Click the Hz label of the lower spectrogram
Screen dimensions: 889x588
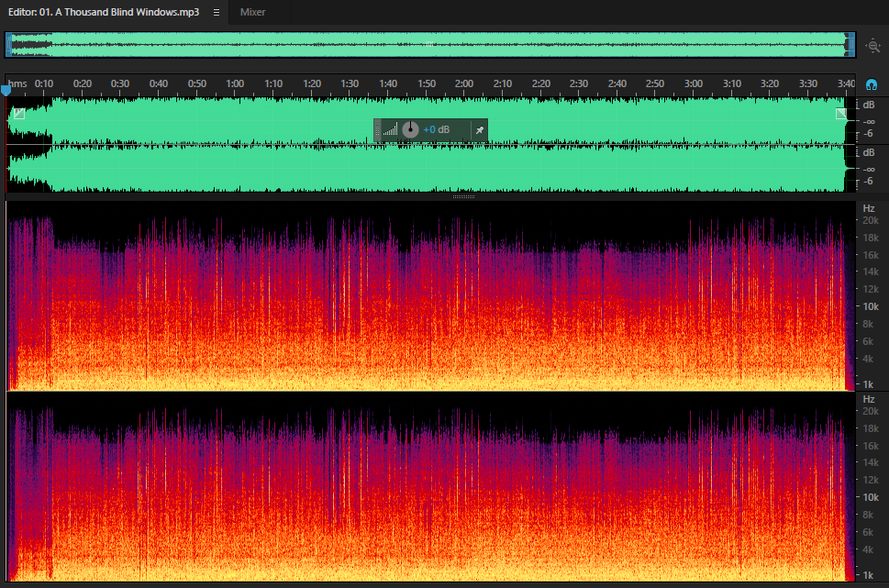pyautogui.click(x=869, y=399)
